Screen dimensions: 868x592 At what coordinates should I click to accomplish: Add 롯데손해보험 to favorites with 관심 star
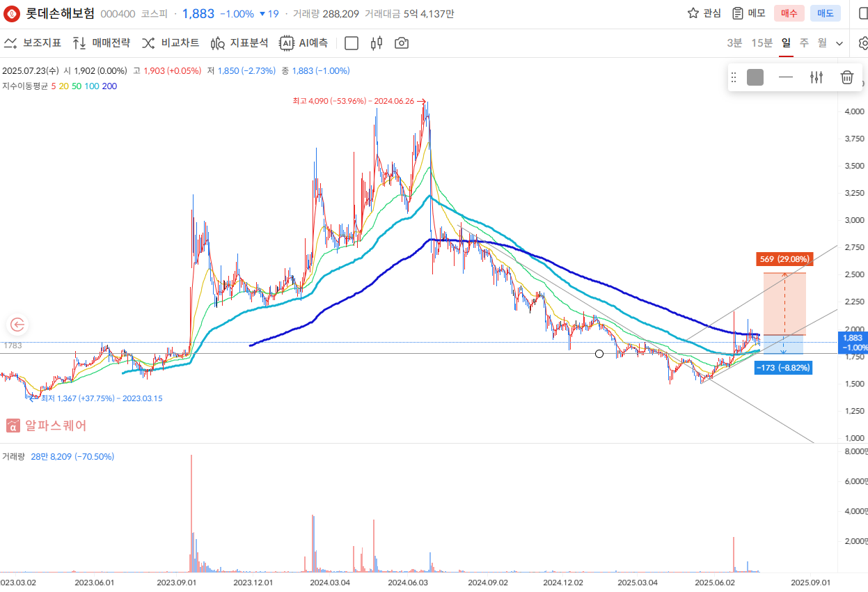(x=704, y=13)
